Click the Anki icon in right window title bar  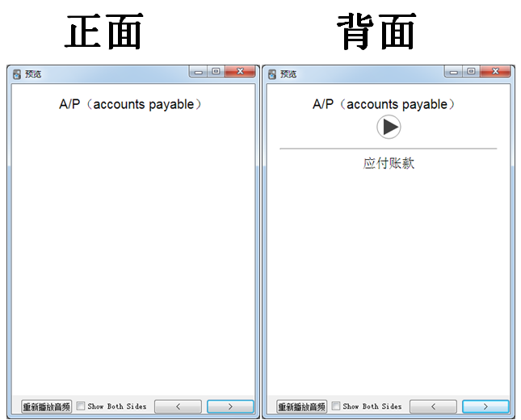click(x=271, y=74)
